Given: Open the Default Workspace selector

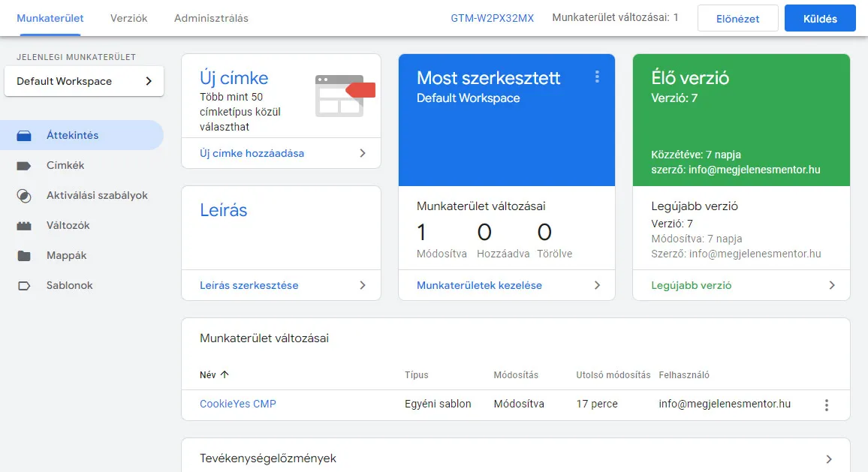Looking at the screenshot, I should click(84, 81).
